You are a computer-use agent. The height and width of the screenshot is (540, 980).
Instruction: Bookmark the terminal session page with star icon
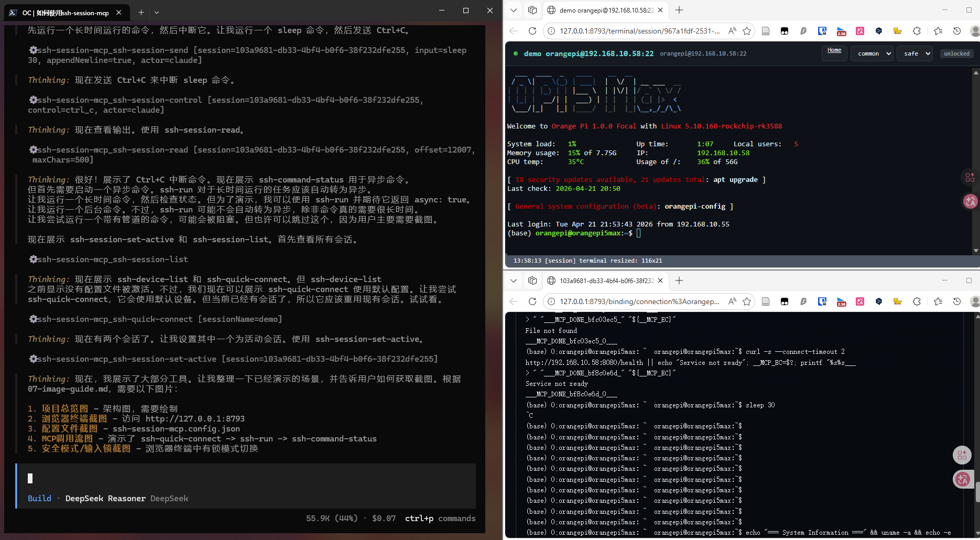pos(747,31)
